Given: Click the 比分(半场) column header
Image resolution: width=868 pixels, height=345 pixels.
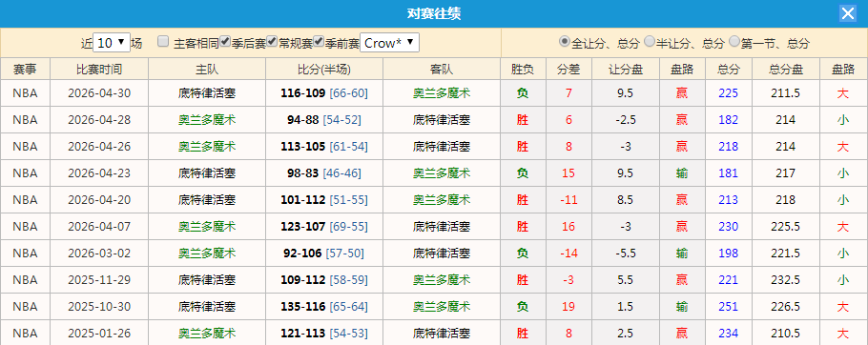Looking at the screenshot, I should pos(324,70).
